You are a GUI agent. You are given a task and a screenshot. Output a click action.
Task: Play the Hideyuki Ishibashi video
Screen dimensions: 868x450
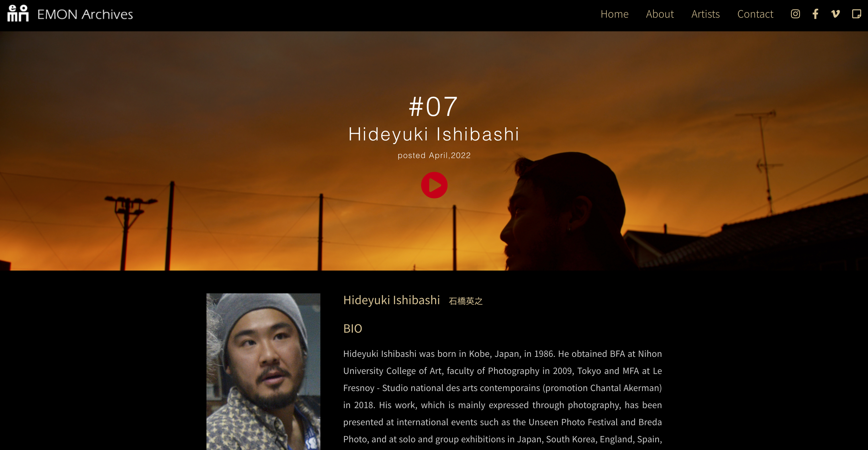click(434, 185)
